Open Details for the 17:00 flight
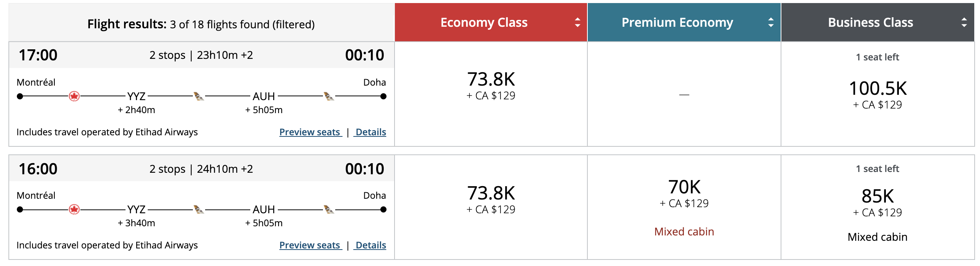Viewport: 980px width, 266px height. (370, 132)
